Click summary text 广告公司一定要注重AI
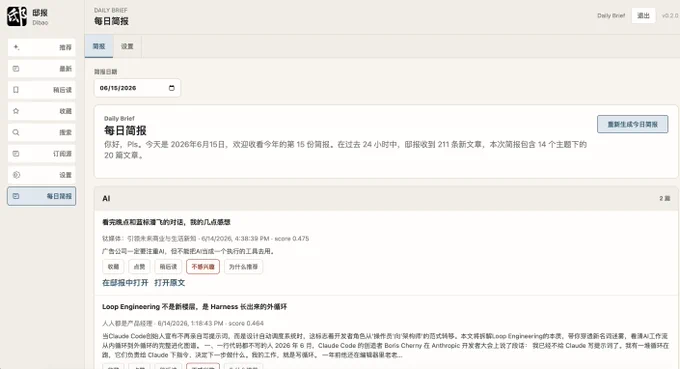The height and width of the screenshot is (369, 680). point(189,251)
